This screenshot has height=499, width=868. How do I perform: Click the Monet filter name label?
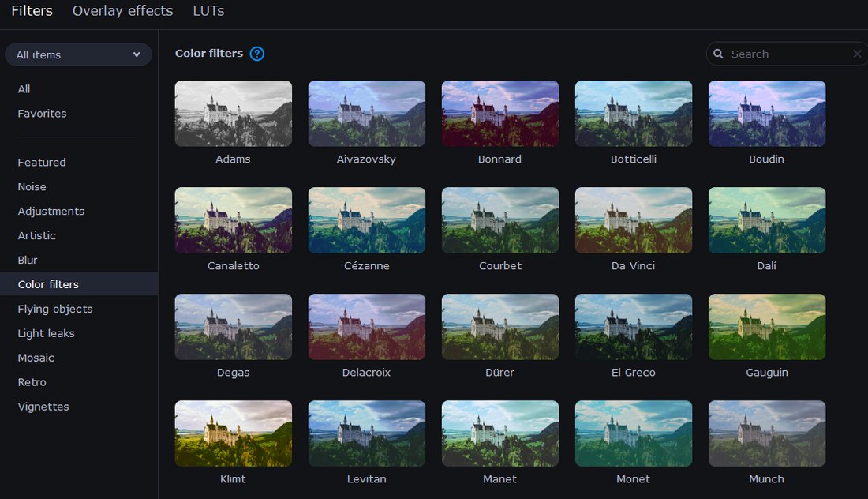coord(634,479)
